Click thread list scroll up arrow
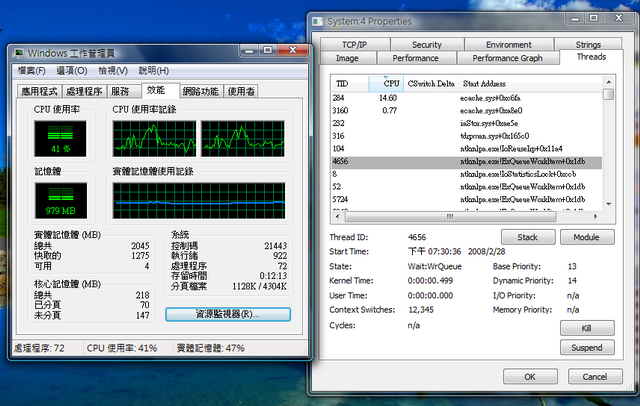The width and height of the screenshot is (640, 406). click(x=609, y=82)
